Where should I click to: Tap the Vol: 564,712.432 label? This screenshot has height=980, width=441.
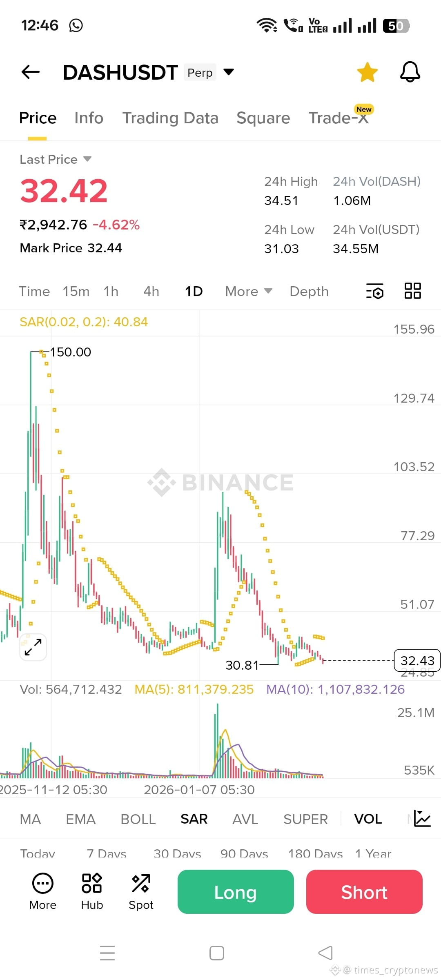(71, 689)
